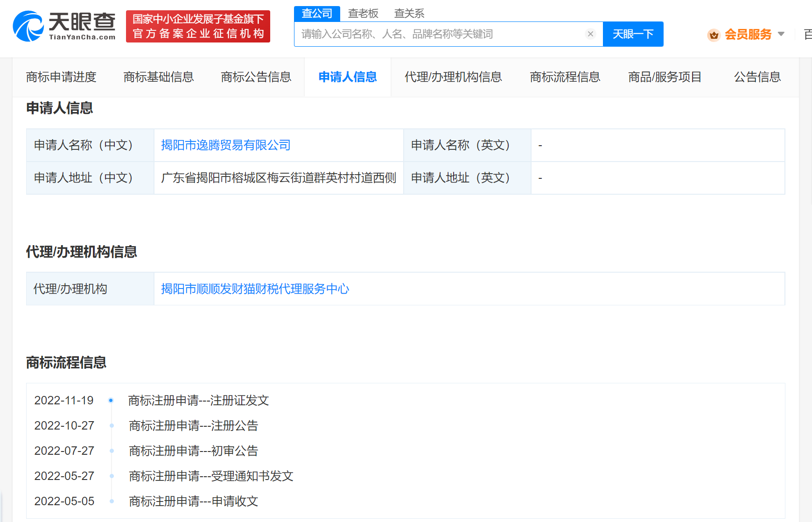This screenshot has width=812, height=522.
Task: Go to the 代理/办理机构信息 section tab
Action: coord(453,77)
